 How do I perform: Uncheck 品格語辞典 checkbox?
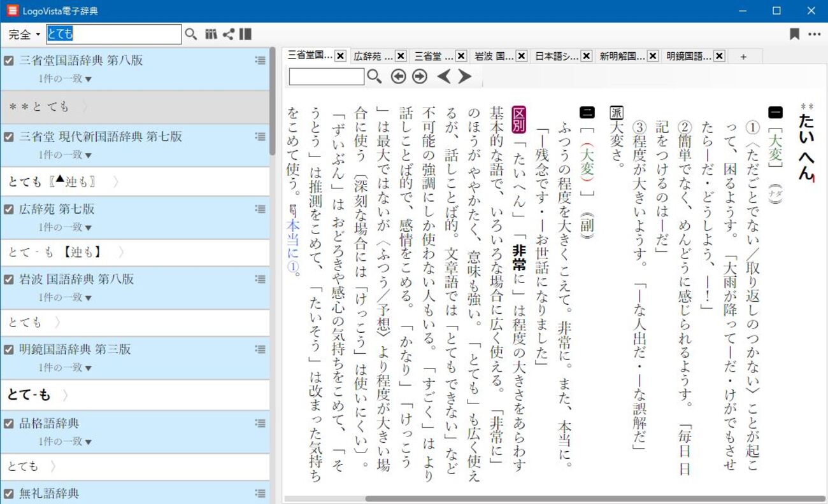pos(9,423)
